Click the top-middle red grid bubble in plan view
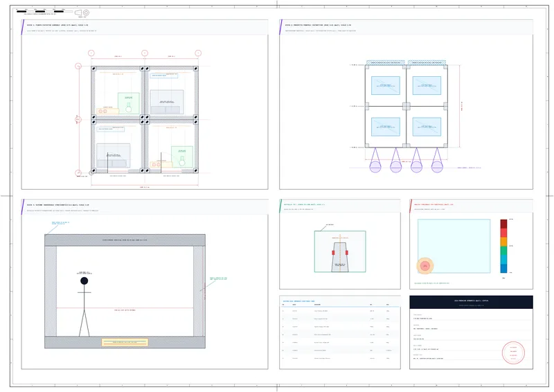This screenshot has height=392, width=554. [145, 53]
